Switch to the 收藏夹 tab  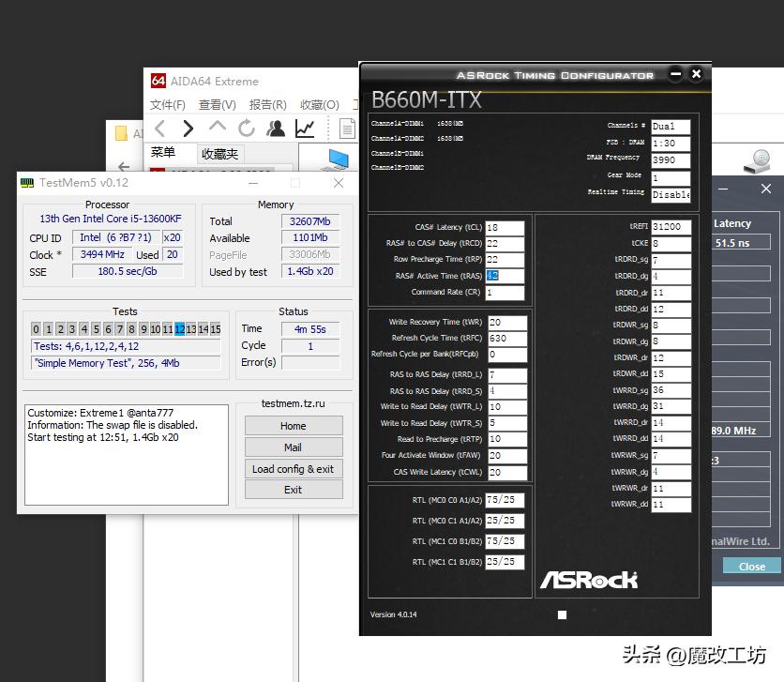pos(220,154)
